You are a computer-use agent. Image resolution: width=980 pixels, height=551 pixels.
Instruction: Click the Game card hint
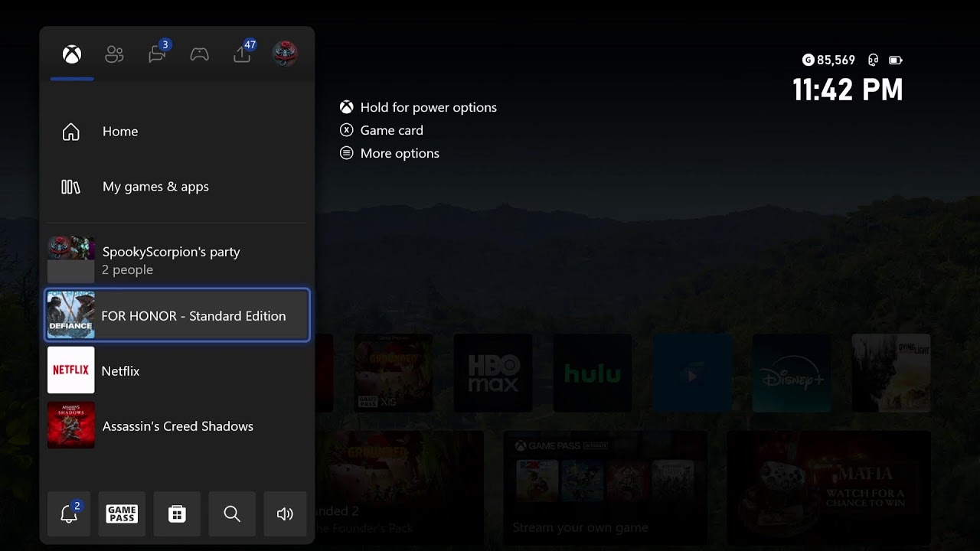pos(382,130)
